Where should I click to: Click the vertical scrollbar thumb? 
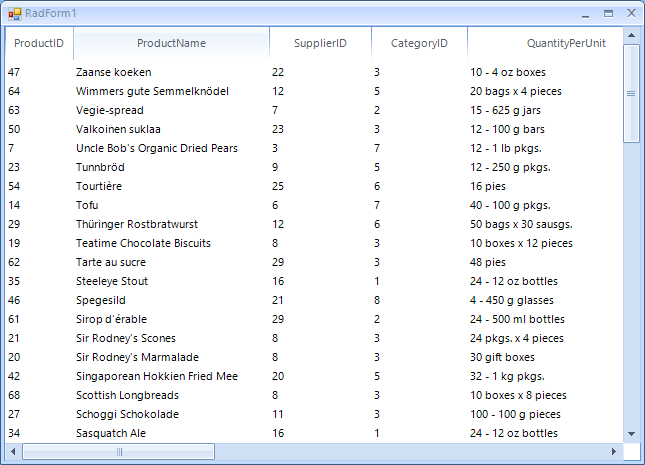point(631,94)
